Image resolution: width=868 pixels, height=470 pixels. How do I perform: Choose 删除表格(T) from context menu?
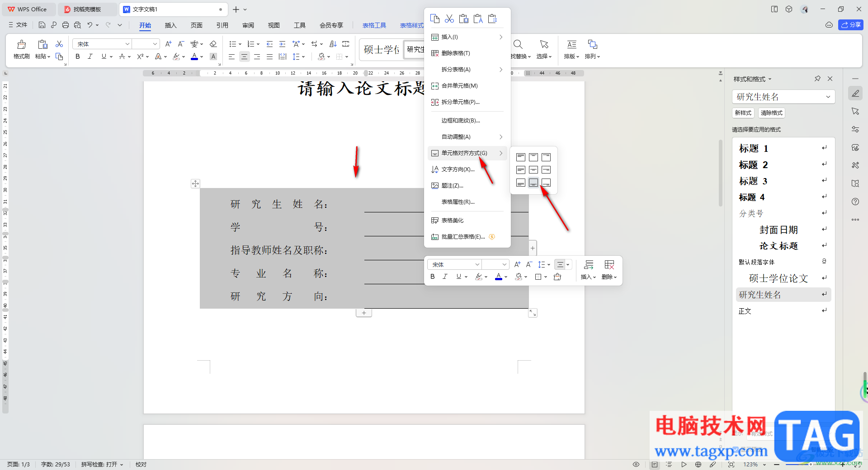click(467, 53)
